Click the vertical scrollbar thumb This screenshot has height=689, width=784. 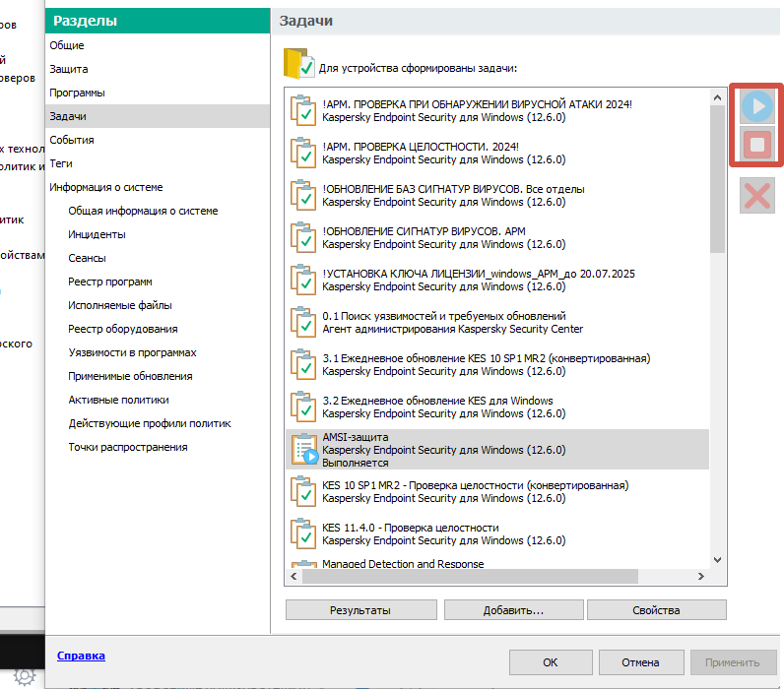coord(717,179)
